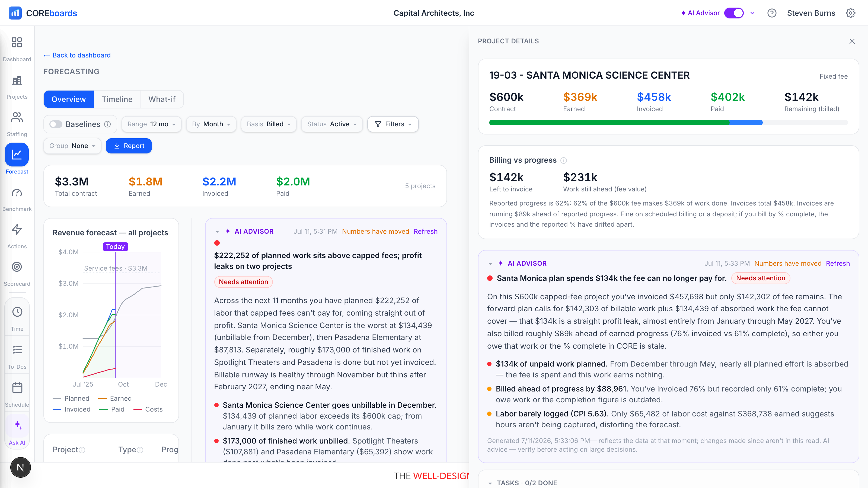Open the Status Active dropdown
The height and width of the screenshot is (488, 868).
331,124
